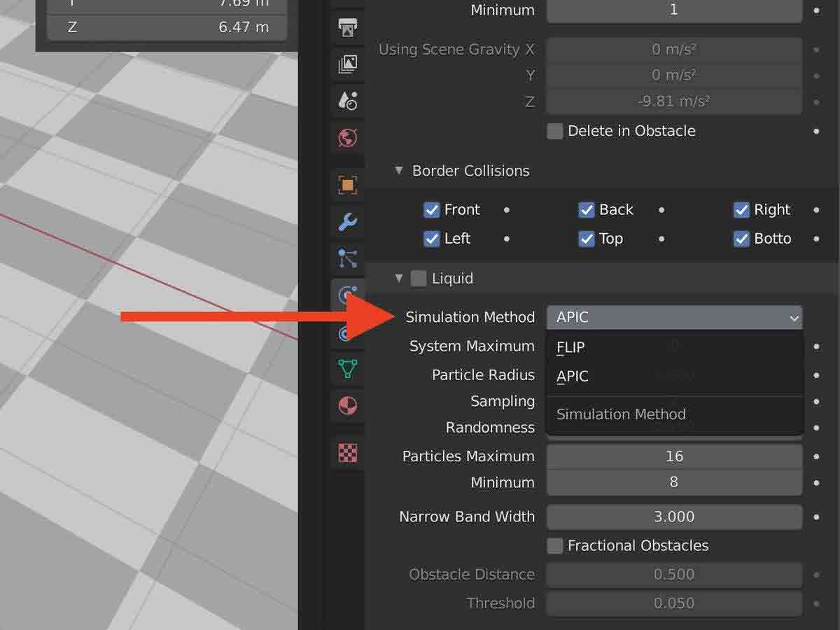840x630 pixels.
Task: Click animate dot next to Front
Action: (507, 210)
